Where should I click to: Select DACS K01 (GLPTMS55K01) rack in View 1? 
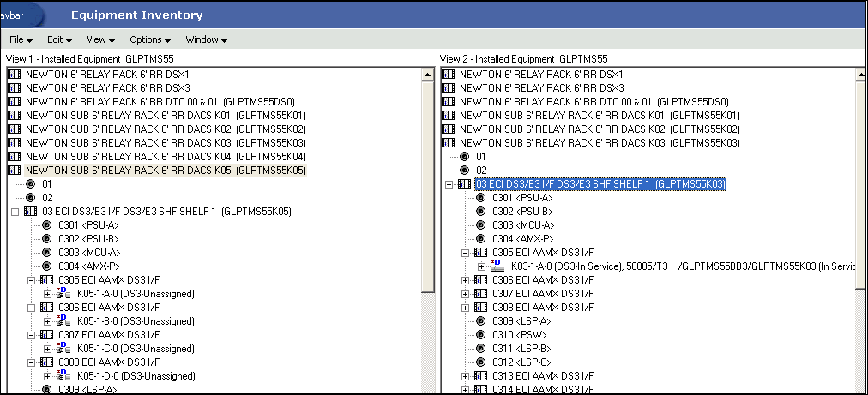(166, 116)
